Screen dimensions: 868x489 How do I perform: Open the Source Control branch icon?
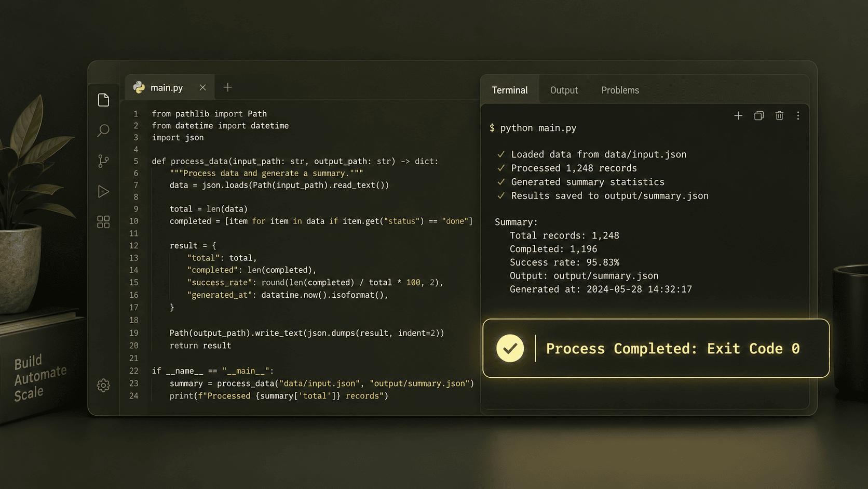tap(103, 161)
